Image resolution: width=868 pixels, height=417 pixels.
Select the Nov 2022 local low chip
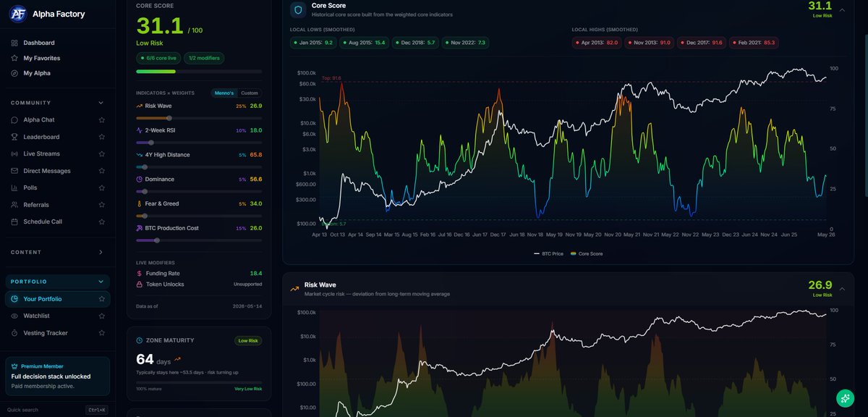point(466,43)
